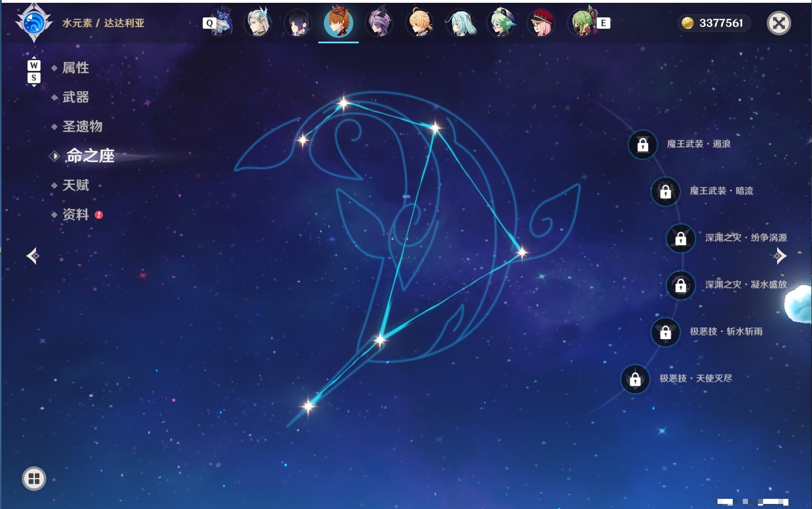
Task: Select the masked green-haired portrait beside E
Action: [x=583, y=22]
